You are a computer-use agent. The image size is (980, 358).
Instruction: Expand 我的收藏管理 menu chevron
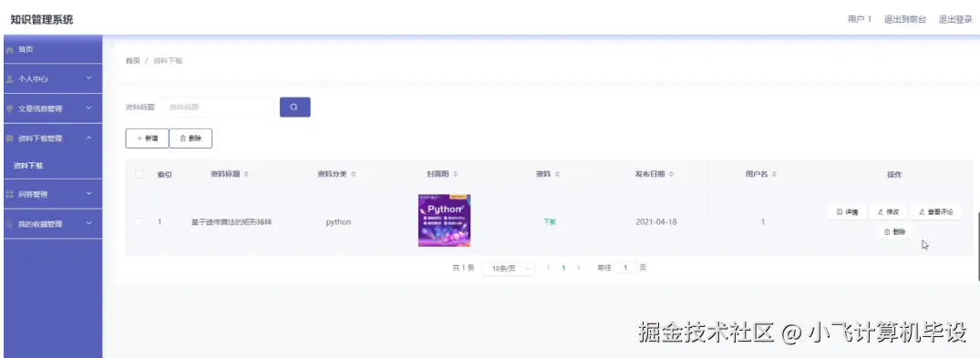(88, 223)
